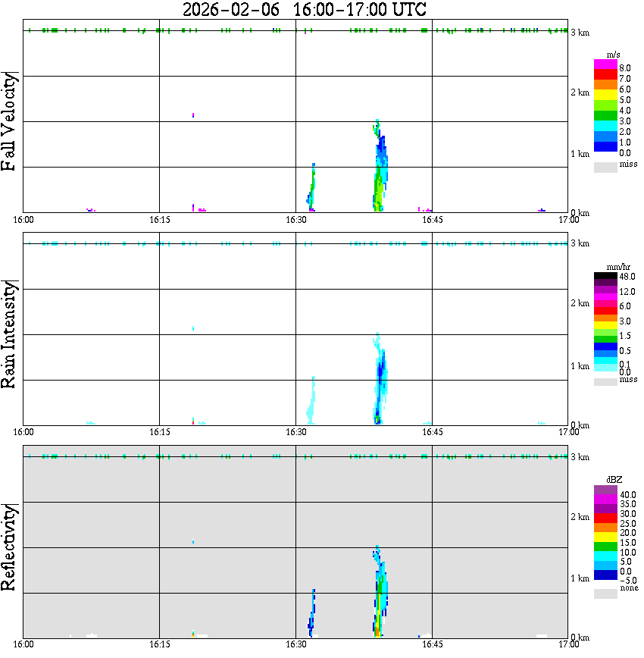Click the date and time title at top
This screenshot has width=644, height=658.
pos(304,10)
